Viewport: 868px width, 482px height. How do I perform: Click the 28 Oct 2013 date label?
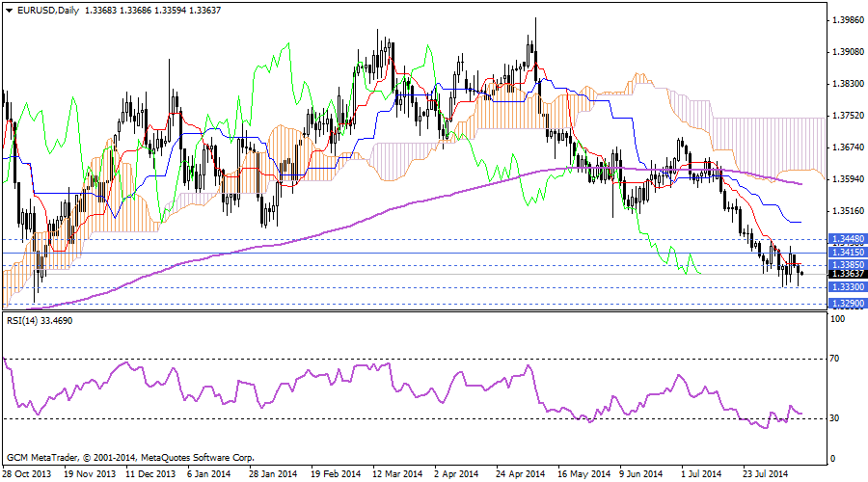(26, 474)
